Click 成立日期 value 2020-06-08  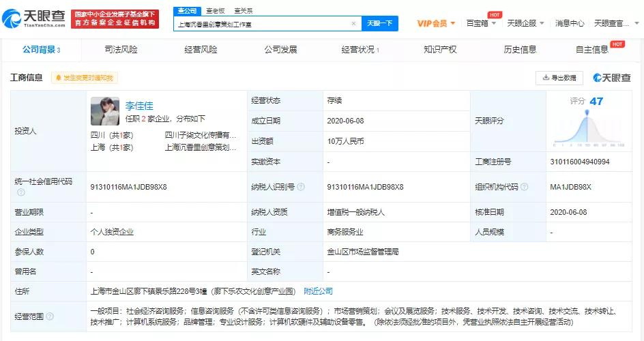(x=345, y=121)
